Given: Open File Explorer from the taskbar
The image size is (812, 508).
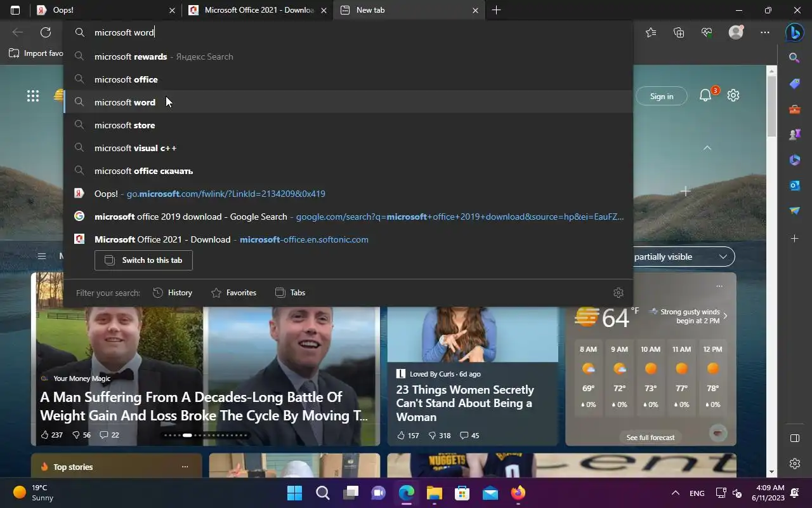Looking at the screenshot, I should point(434,493).
